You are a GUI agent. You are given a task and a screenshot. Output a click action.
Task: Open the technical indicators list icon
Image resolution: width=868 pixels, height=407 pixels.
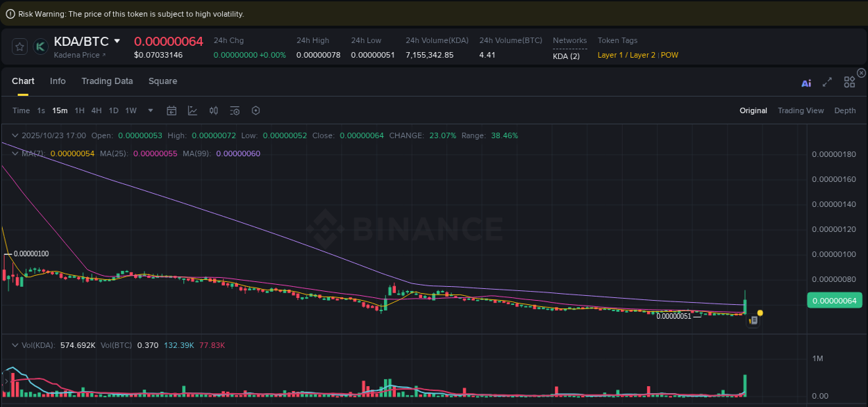pos(234,110)
